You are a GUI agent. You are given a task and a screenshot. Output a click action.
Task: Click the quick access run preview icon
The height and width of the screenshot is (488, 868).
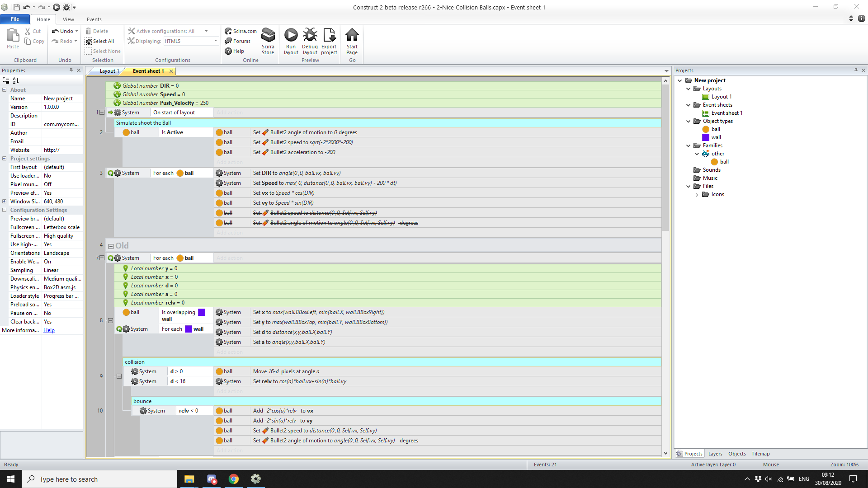[x=57, y=7]
